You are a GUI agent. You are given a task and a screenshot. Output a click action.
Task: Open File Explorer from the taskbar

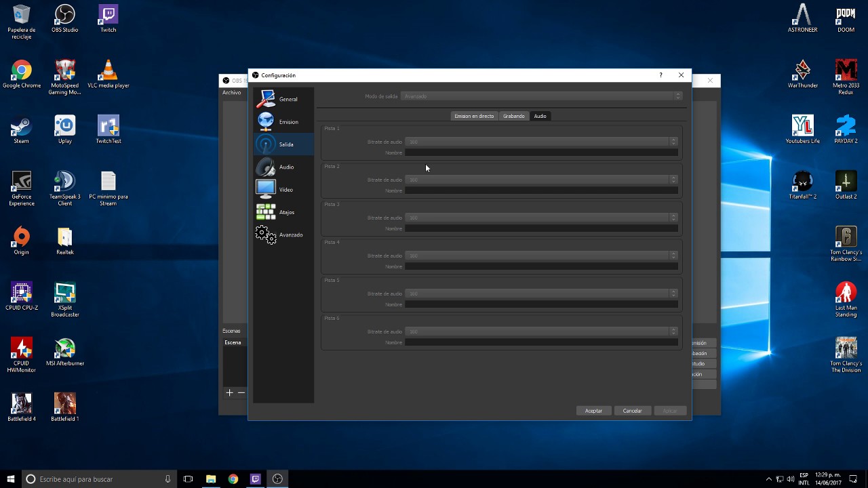tap(211, 479)
